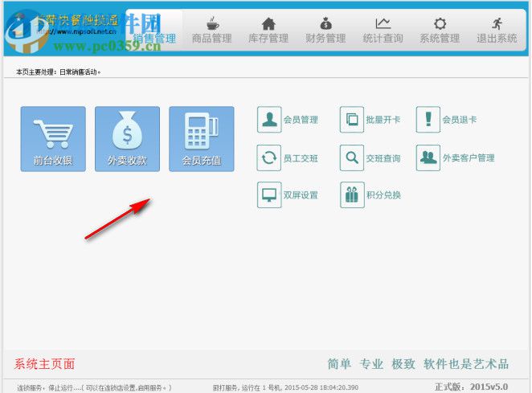This screenshot has height=393, width=532.
Task: Click the money bag 财务管理 icon
Action: (x=325, y=23)
